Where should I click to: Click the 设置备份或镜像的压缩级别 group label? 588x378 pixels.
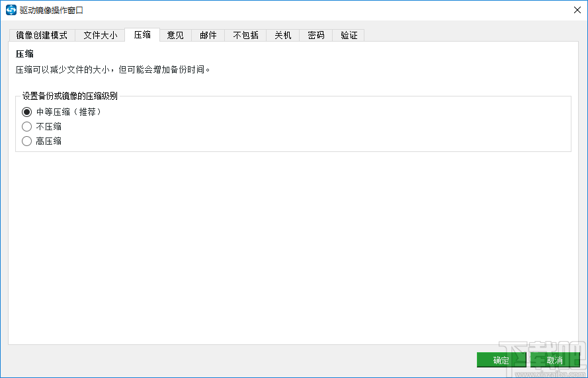click(69, 96)
